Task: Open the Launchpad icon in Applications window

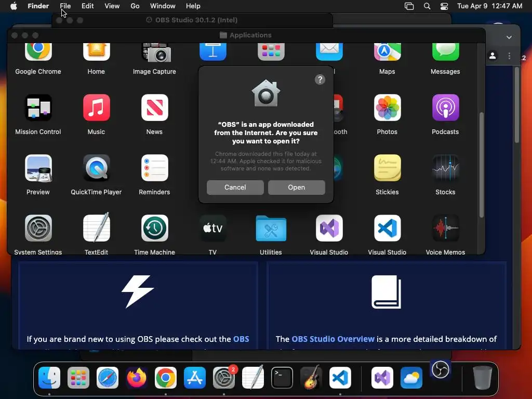Action: click(x=271, y=51)
